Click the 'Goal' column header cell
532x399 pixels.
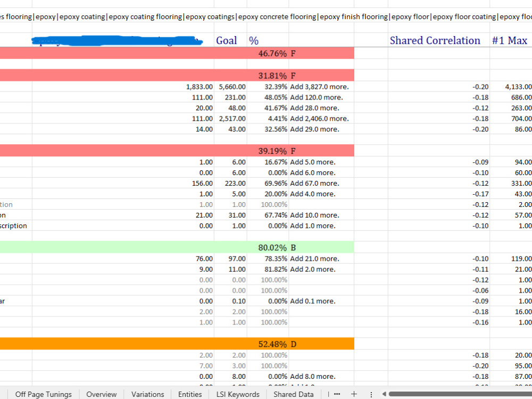[x=230, y=40]
